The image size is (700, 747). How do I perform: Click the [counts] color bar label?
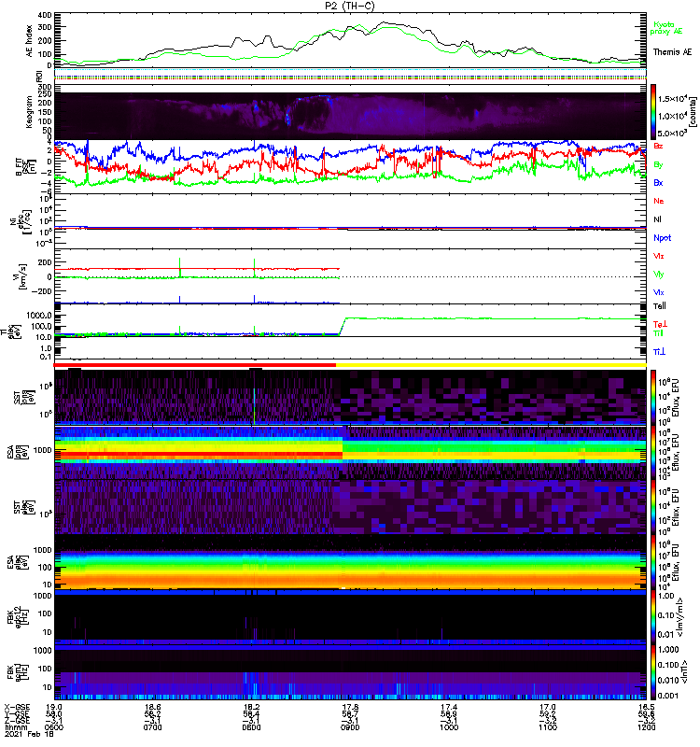tap(693, 112)
